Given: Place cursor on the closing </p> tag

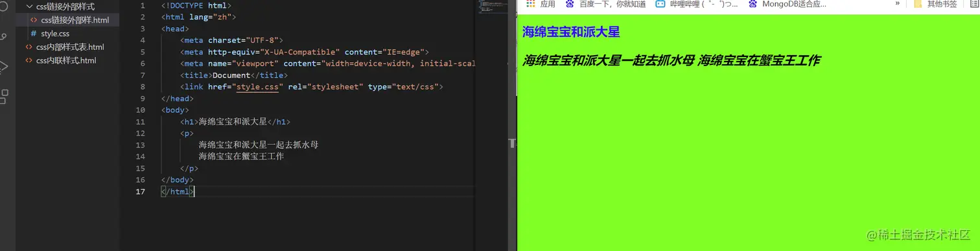Looking at the screenshot, I should tap(189, 169).
